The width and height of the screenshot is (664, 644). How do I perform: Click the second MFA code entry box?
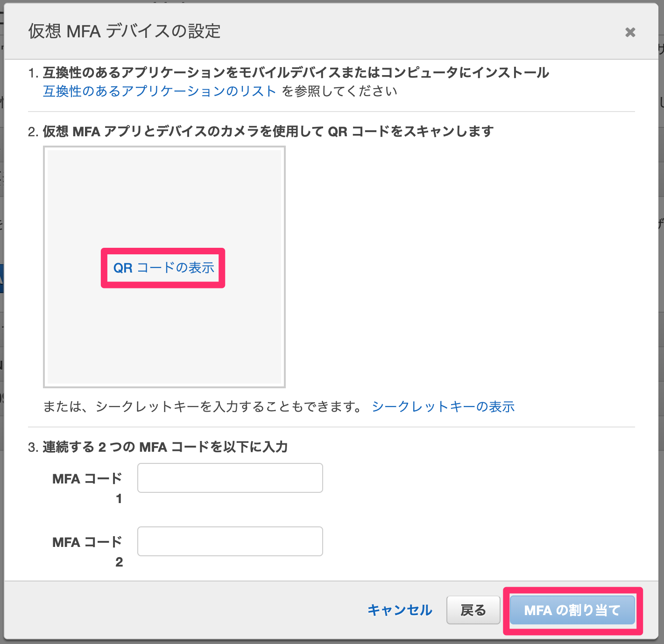(230, 541)
